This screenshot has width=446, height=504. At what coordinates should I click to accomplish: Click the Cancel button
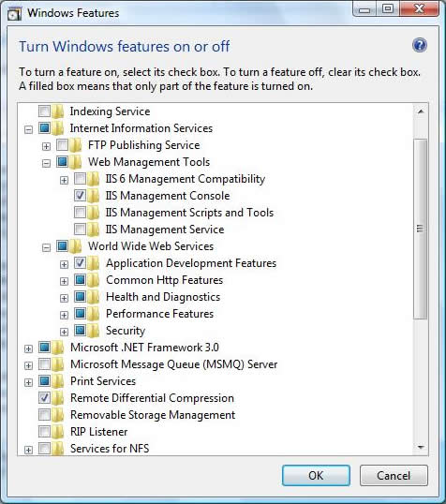394,475
